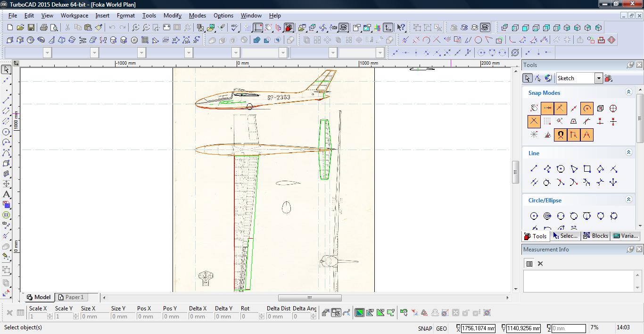644x334 pixels.
Task: Collapse the Snap Modes section
Action: [x=628, y=92]
